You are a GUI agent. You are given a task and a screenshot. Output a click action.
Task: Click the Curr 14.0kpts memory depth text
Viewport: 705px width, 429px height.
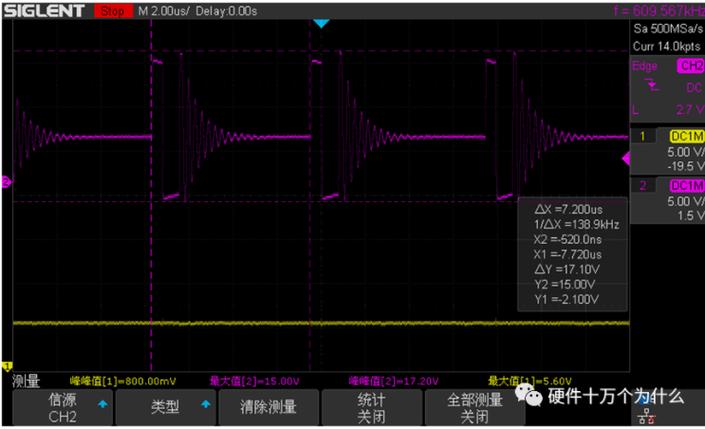tap(667, 46)
